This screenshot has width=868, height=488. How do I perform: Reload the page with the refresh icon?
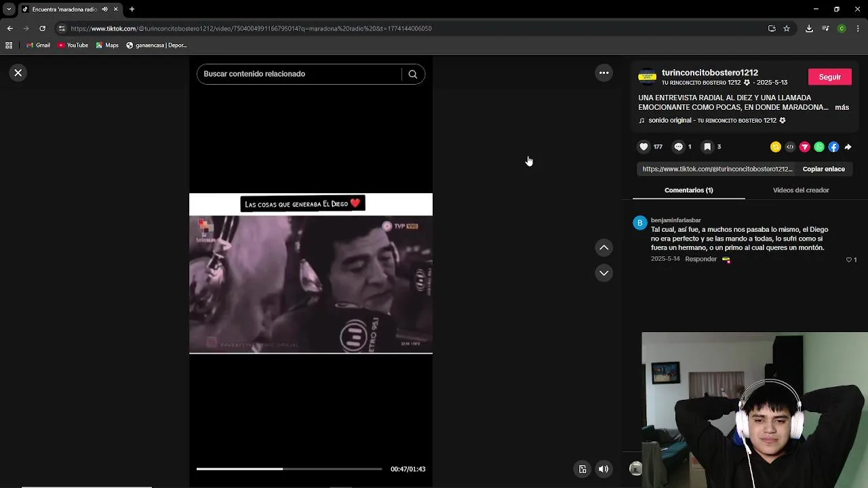click(42, 28)
